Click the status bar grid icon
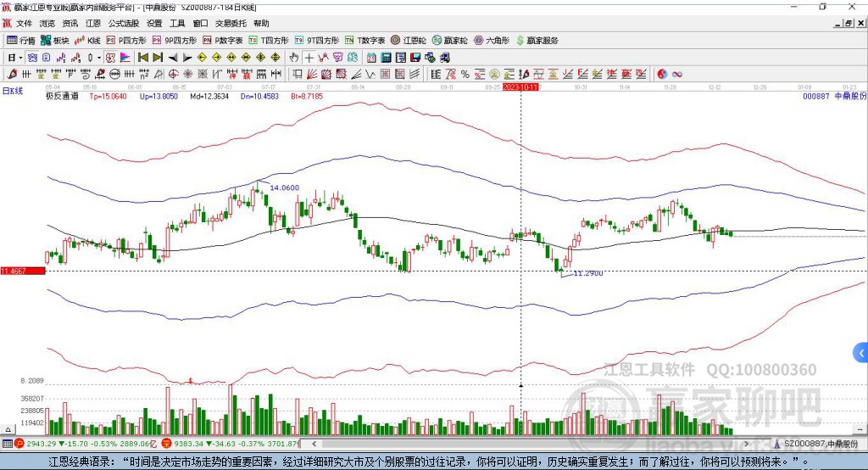 click(x=7, y=444)
